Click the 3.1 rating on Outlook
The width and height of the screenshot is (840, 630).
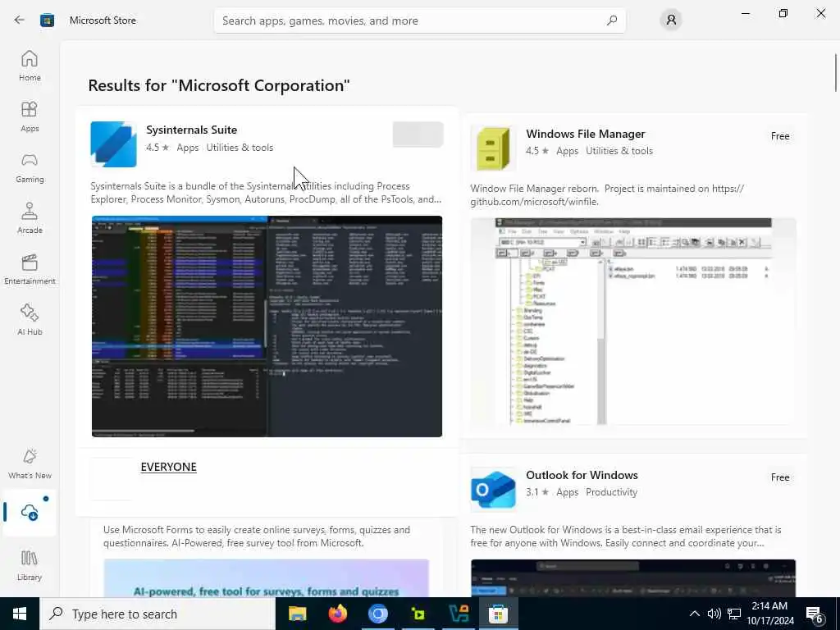[537, 492]
